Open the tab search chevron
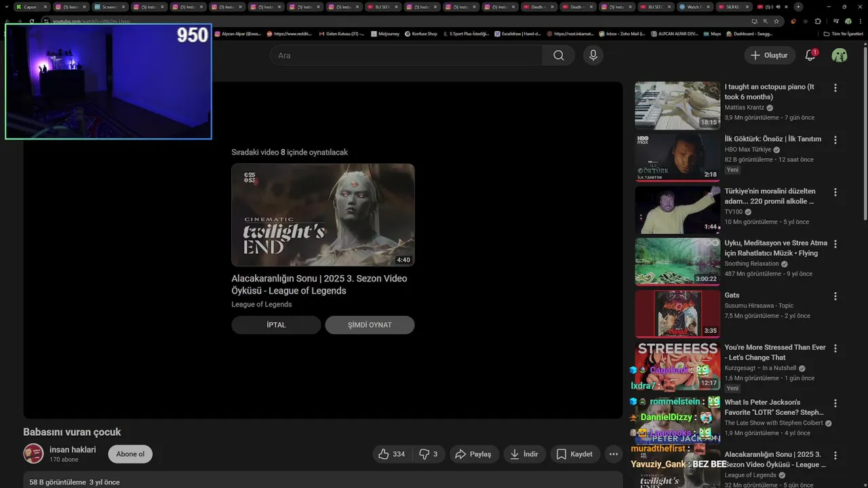Screen dimensions: 868x488 (7, 7)
